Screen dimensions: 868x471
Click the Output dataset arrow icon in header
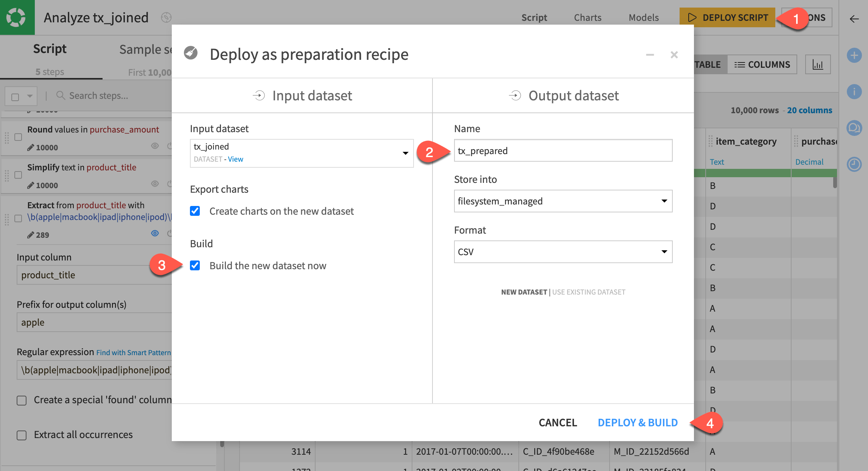click(515, 95)
